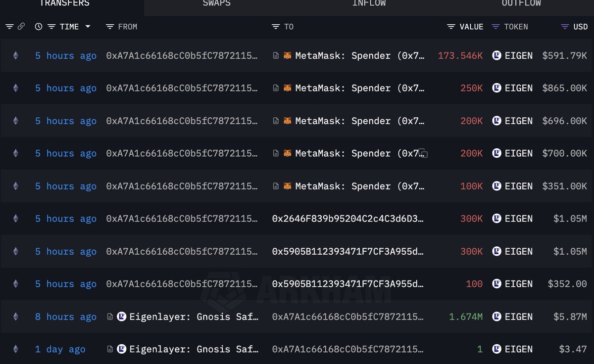Click Ethereum chain icon in $696.00K row
The image size is (594, 364).
pyautogui.click(x=15, y=121)
